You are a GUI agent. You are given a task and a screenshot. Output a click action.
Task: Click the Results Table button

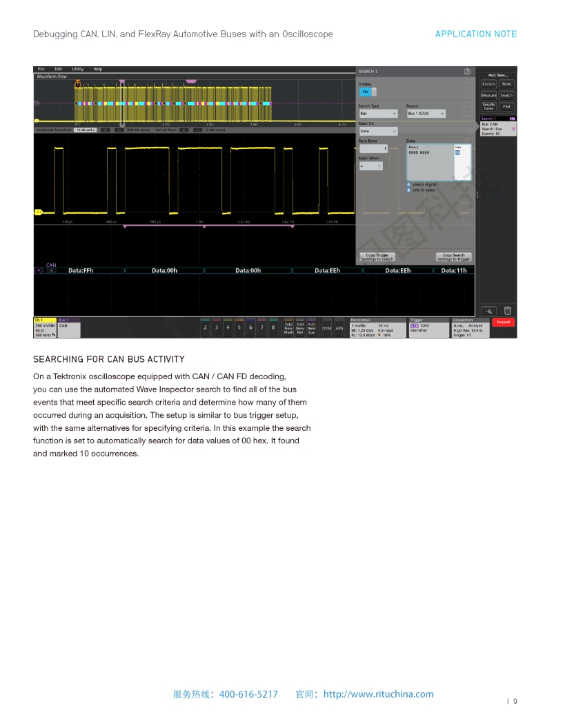point(488,106)
